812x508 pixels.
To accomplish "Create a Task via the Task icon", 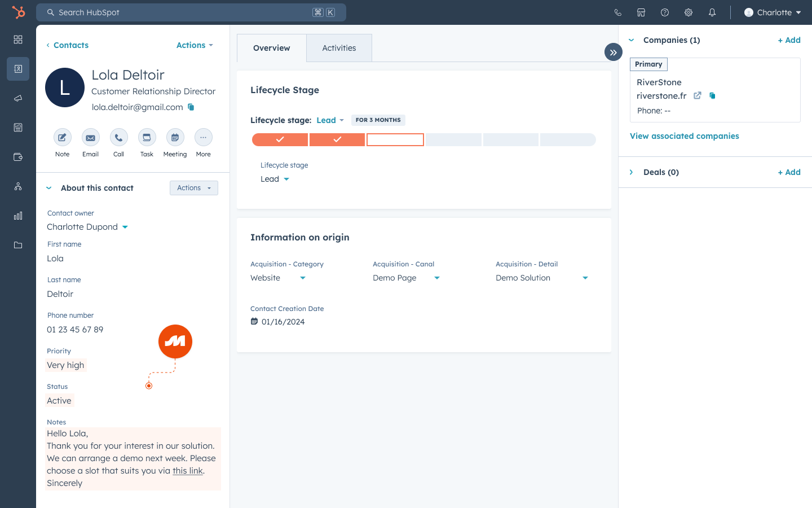I will click(x=147, y=137).
